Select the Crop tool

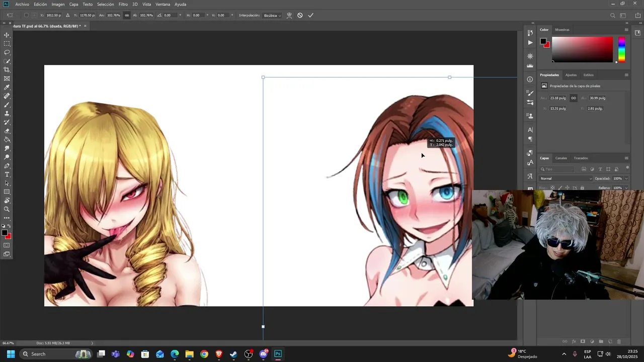tap(7, 70)
